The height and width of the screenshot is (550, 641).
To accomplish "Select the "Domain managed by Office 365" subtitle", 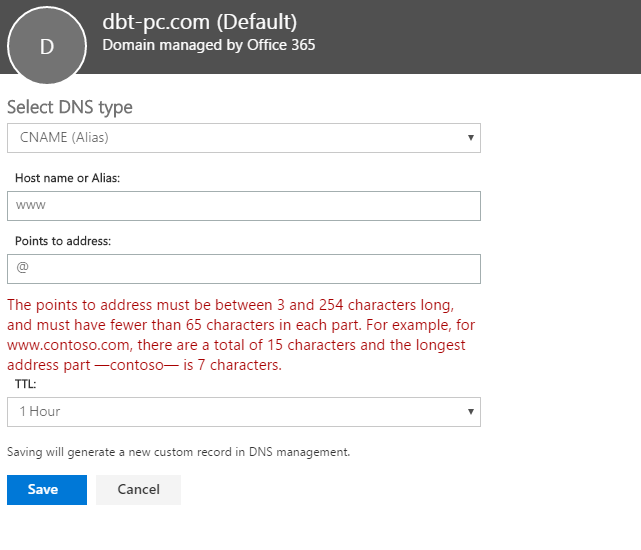I will point(209,45).
